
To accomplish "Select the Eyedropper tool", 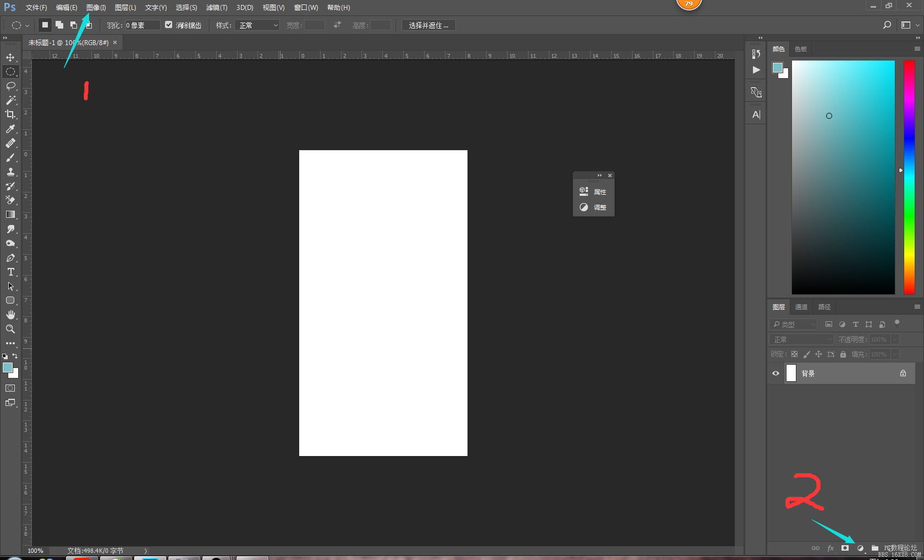I will click(x=10, y=129).
